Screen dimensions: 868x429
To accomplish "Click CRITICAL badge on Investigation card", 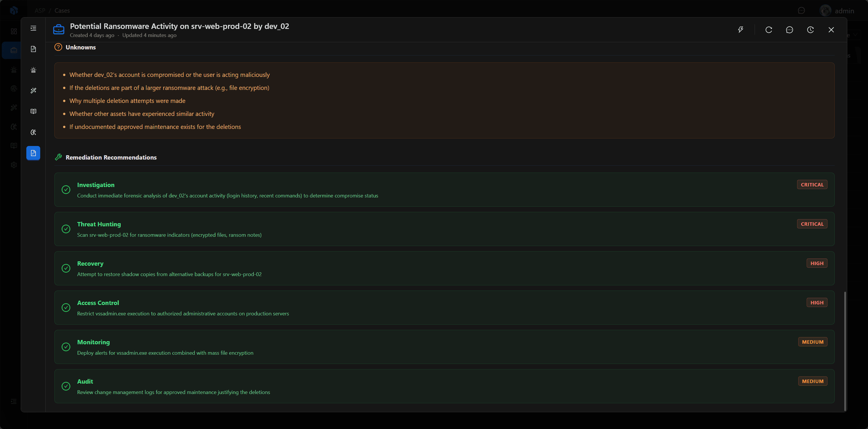I will click(x=812, y=184).
